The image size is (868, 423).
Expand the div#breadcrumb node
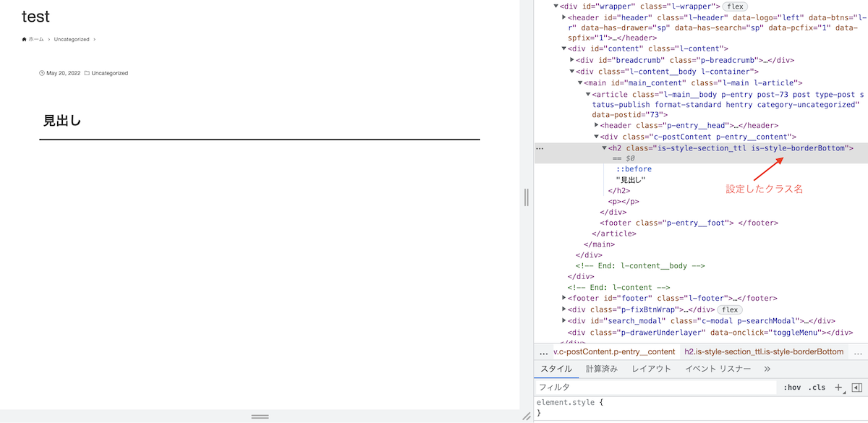tap(572, 60)
